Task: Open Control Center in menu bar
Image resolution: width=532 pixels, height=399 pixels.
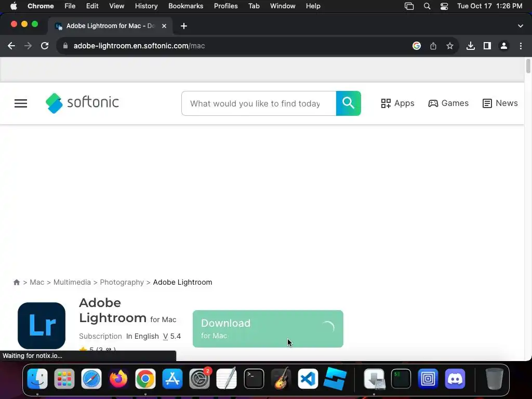Action: 444,6
